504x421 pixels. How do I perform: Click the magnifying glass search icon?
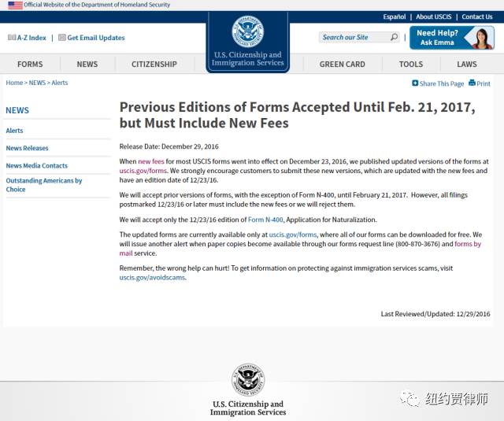pos(394,37)
